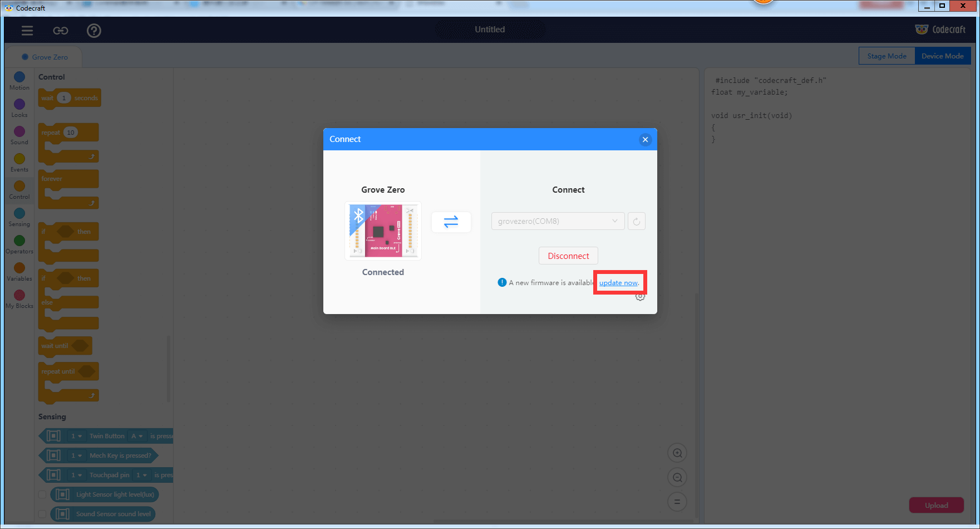Image resolution: width=980 pixels, height=529 pixels.
Task: Zoom out on the workspace
Action: pyautogui.click(x=677, y=477)
